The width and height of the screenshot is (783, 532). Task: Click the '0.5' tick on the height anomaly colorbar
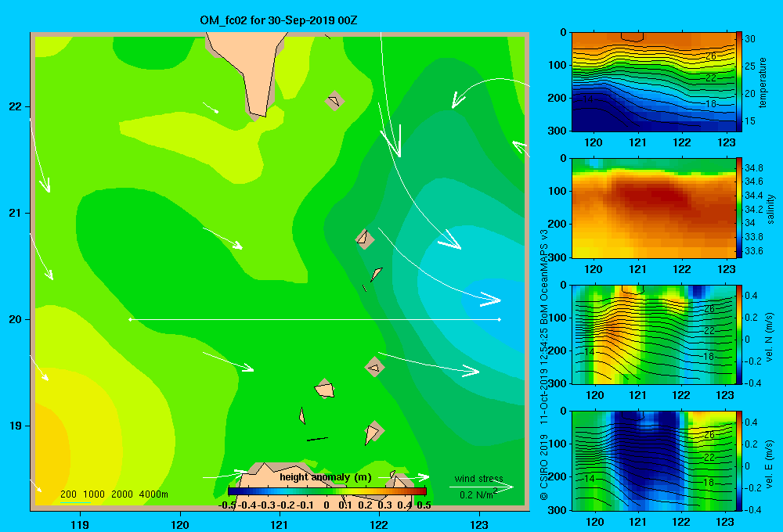tap(424, 505)
